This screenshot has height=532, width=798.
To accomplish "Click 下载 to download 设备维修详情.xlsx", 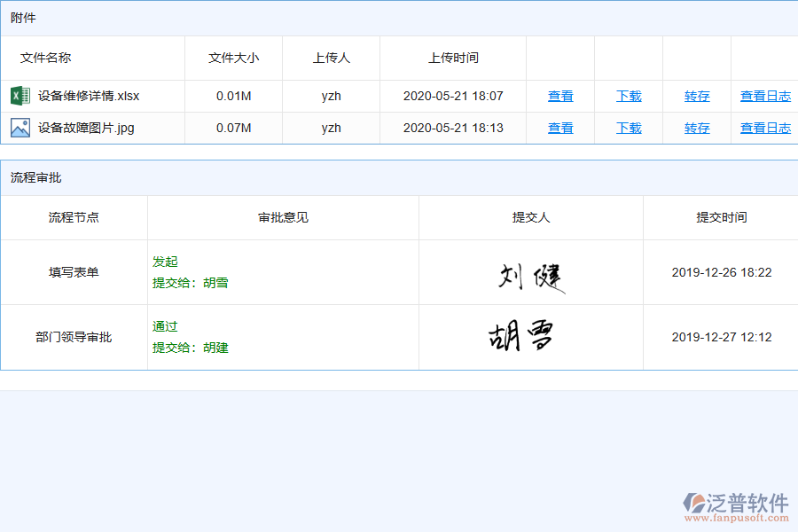I will point(629,95).
